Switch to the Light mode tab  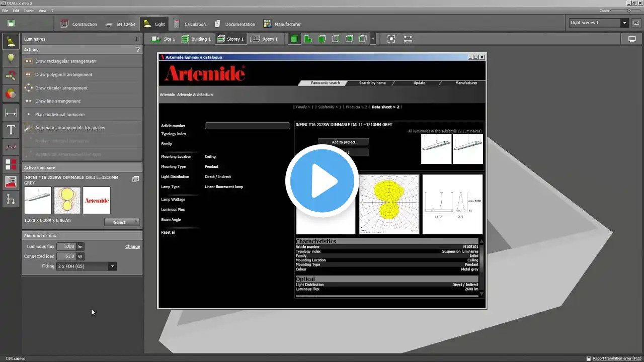tap(154, 24)
